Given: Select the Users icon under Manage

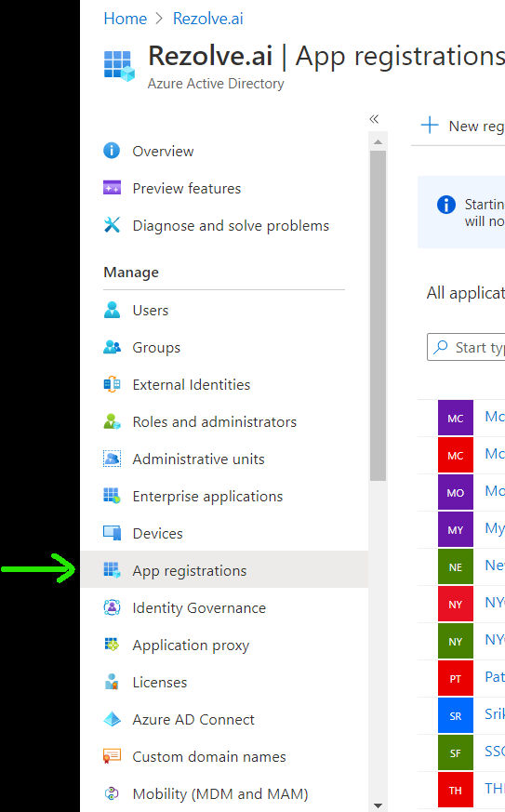Looking at the screenshot, I should (112, 310).
